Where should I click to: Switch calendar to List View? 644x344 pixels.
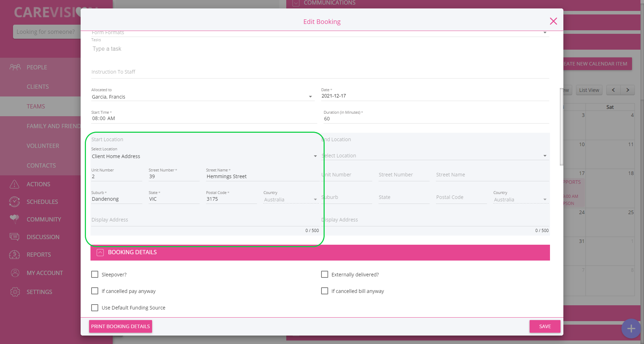(x=589, y=90)
